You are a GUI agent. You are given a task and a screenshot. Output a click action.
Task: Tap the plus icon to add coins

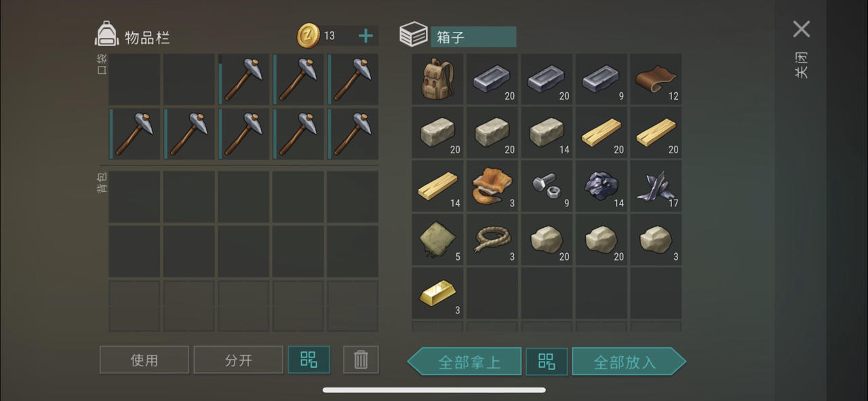click(366, 36)
